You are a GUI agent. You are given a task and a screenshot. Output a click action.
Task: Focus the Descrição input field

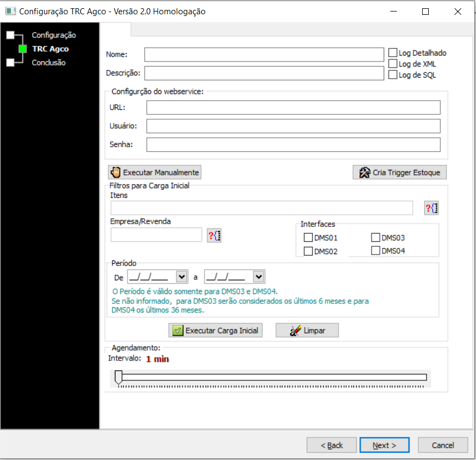[264, 73]
